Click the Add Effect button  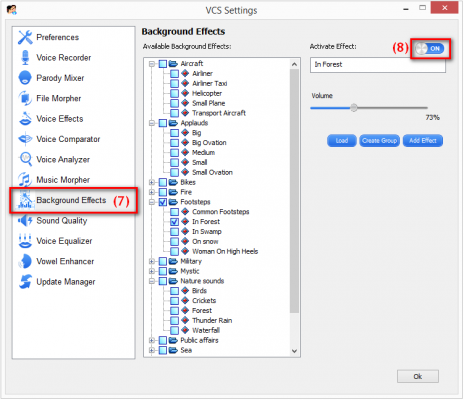423,141
